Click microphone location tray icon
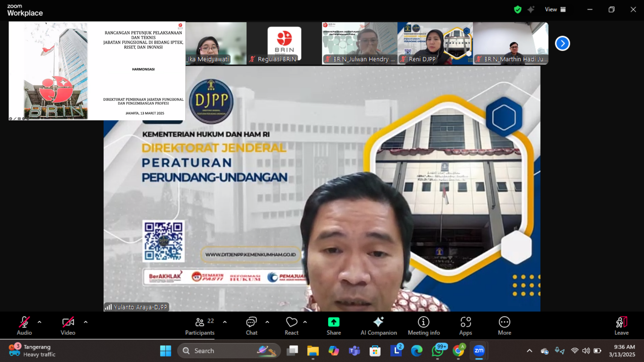The height and width of the screenshot is (362, 644). (559, 351)
